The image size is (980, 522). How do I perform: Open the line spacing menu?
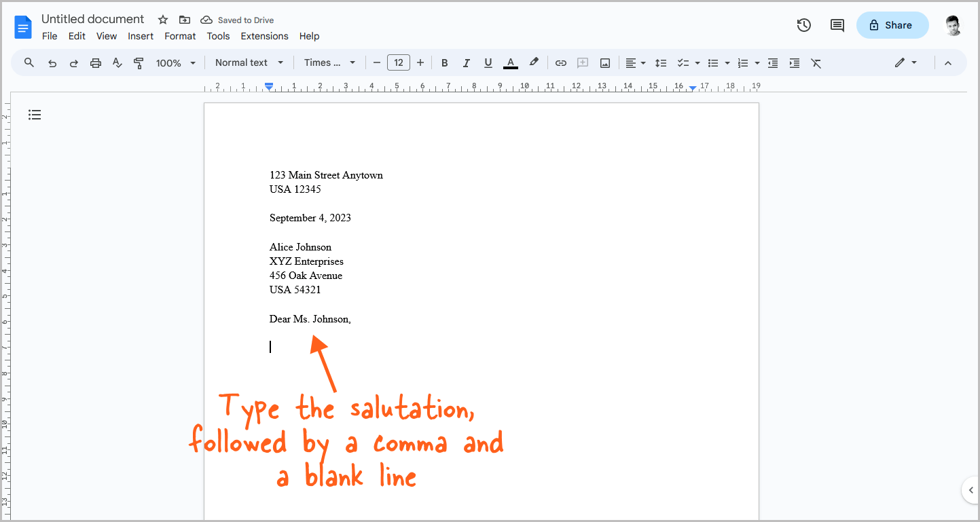click(x=661, y=62)
